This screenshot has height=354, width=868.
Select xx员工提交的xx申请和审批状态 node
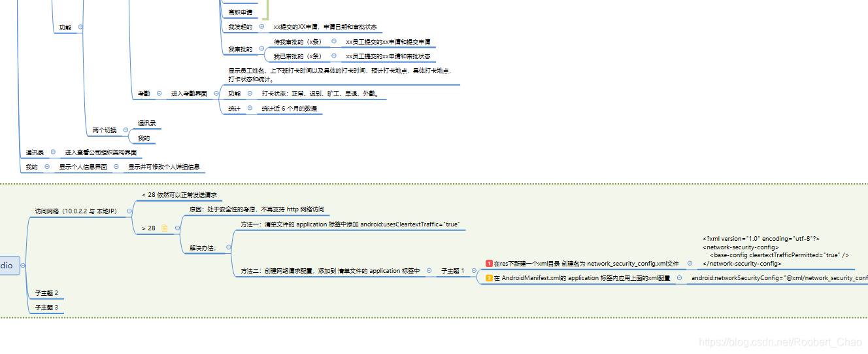pyautogui.click(x=388, y=56)
